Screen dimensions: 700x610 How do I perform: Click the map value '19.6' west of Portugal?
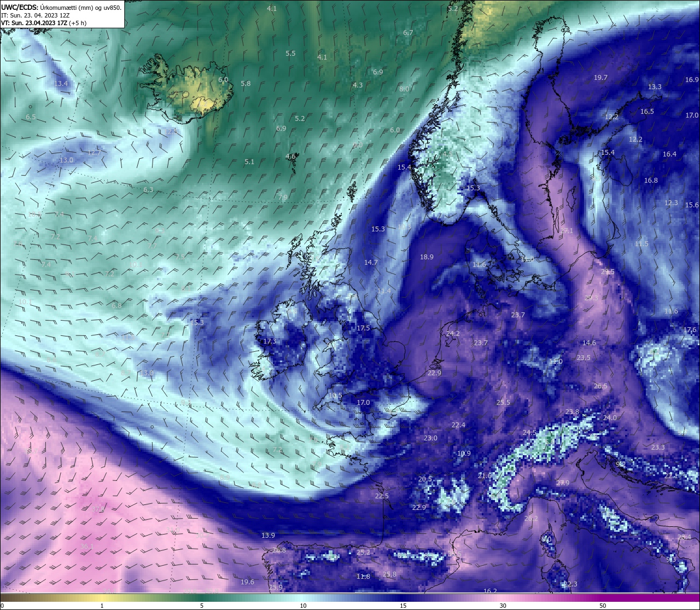click(x=247, y=582)
